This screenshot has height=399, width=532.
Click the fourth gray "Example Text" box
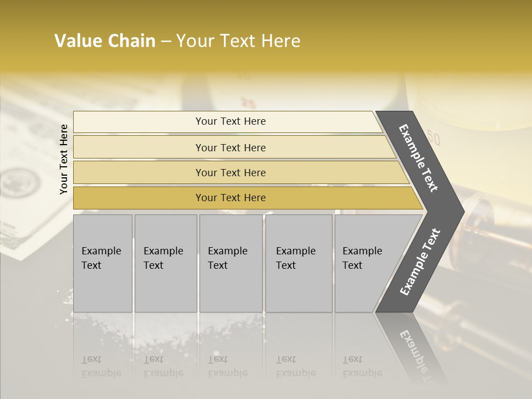[299, 263]
